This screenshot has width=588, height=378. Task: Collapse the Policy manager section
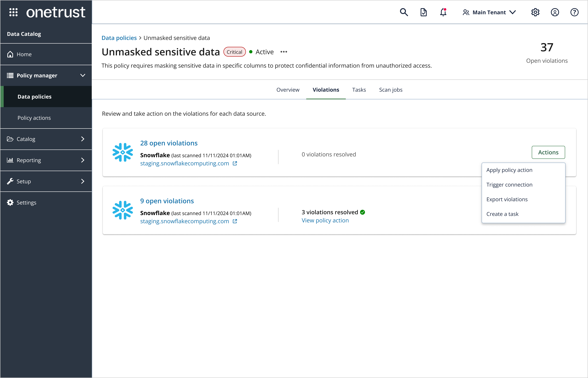pos(83,75)
